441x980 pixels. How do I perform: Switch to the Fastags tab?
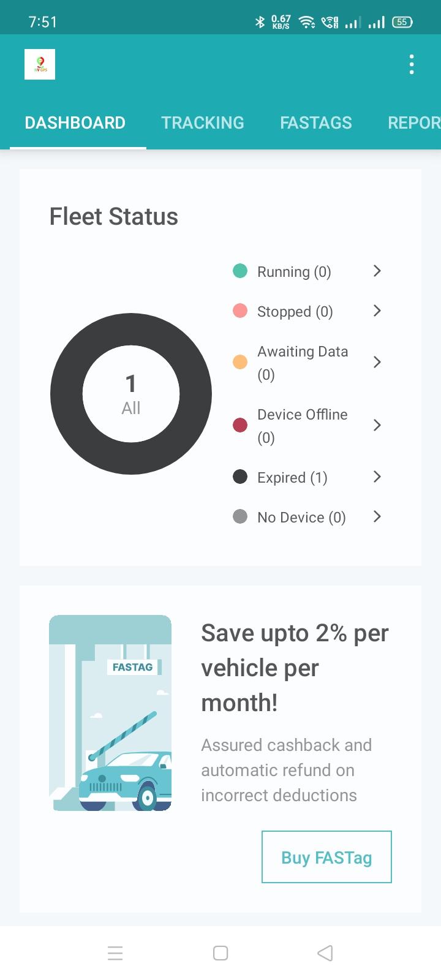coord(316,123)
